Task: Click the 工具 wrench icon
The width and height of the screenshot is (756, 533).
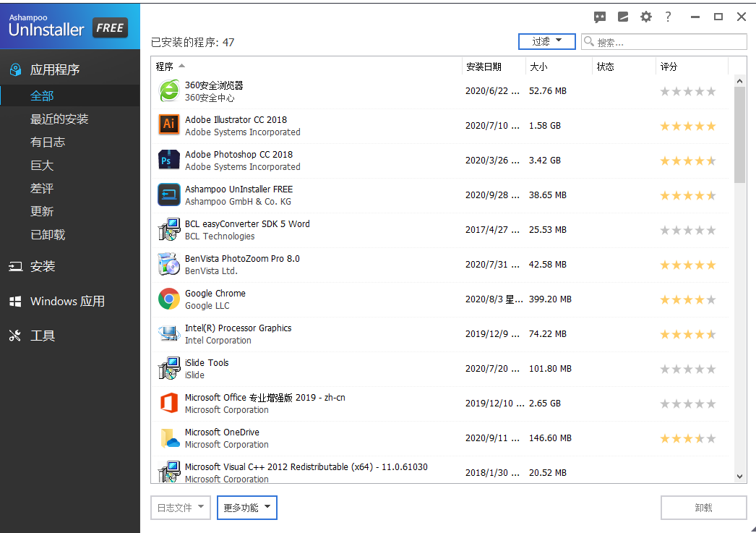Action: tap(15, 336)
